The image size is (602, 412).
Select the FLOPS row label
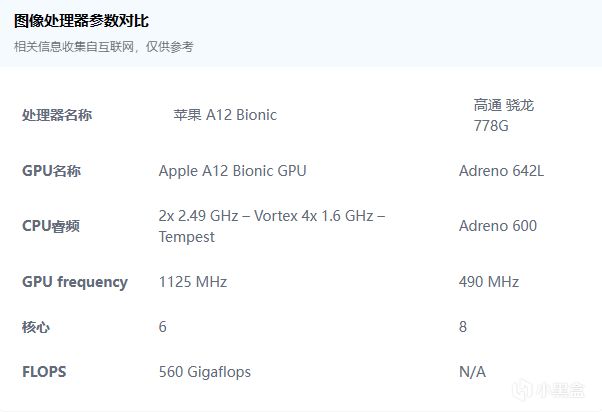tap(45, 372)
